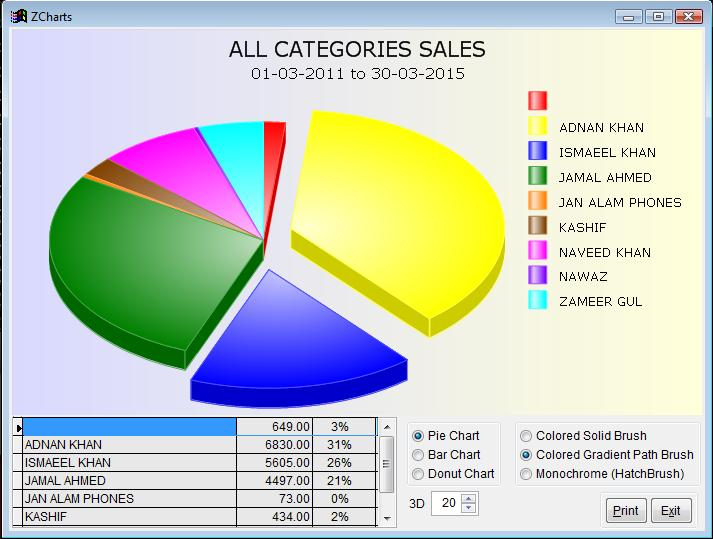
Task: Click the 21% percentage cell
Action: [345, 481]
